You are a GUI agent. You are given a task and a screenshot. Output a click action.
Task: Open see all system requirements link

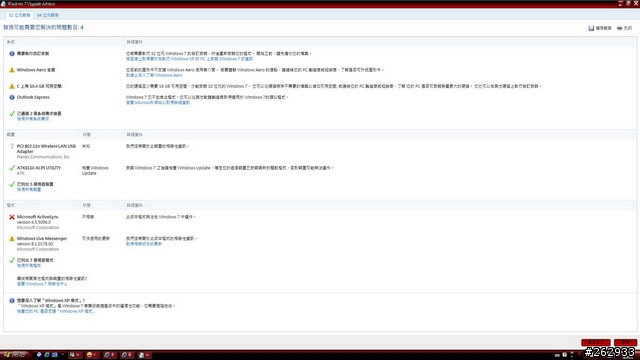[33, 119]
